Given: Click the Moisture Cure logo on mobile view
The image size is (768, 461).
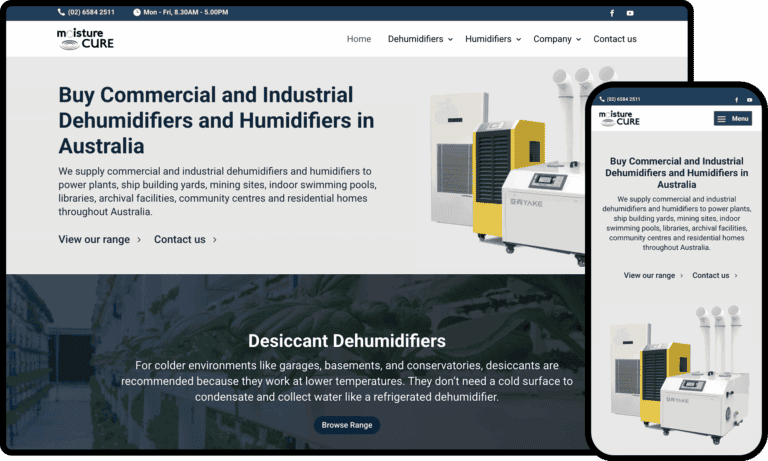Looking at the screenshot, I should (x=619, y=119).
